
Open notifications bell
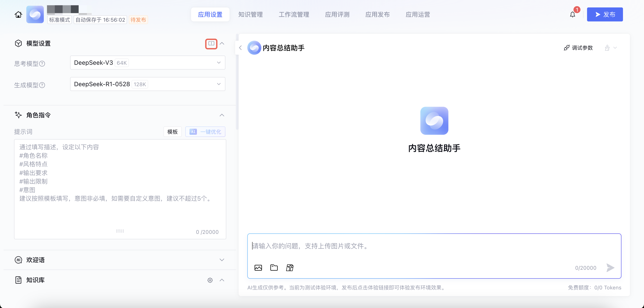pos(573,14)
